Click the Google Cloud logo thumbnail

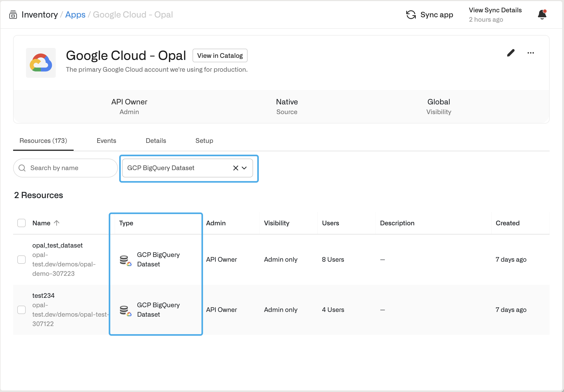[x=41, y=63]
